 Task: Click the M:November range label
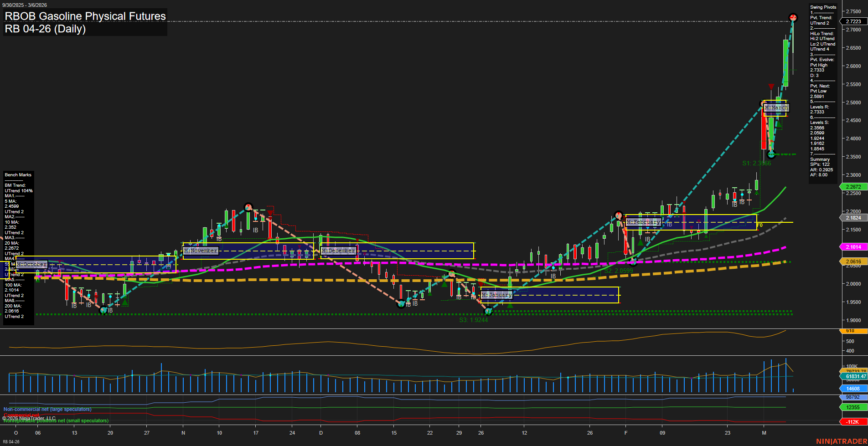click(201, 250)
